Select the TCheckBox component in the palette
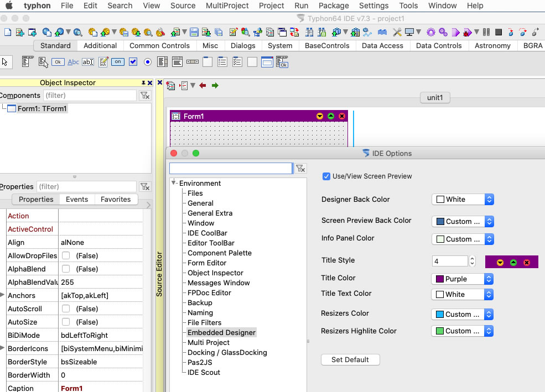Screen dimensions: 545x392 coord(133,62)
